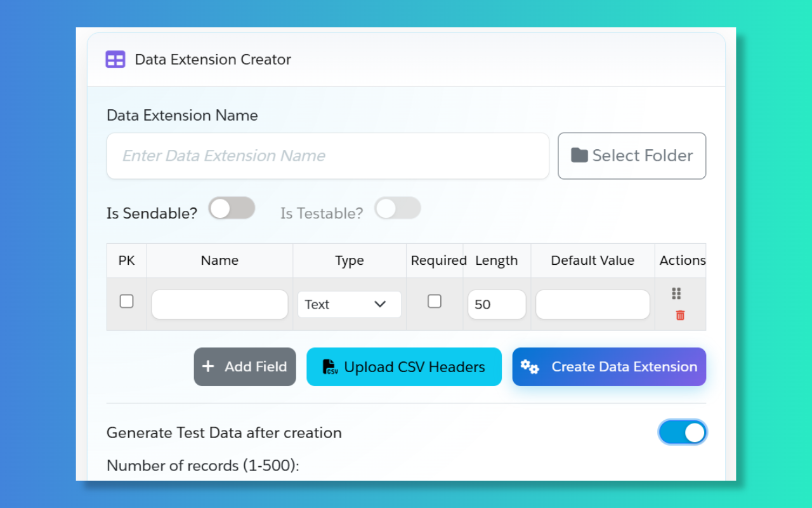Click the "Type" column header

click(350, 260)
